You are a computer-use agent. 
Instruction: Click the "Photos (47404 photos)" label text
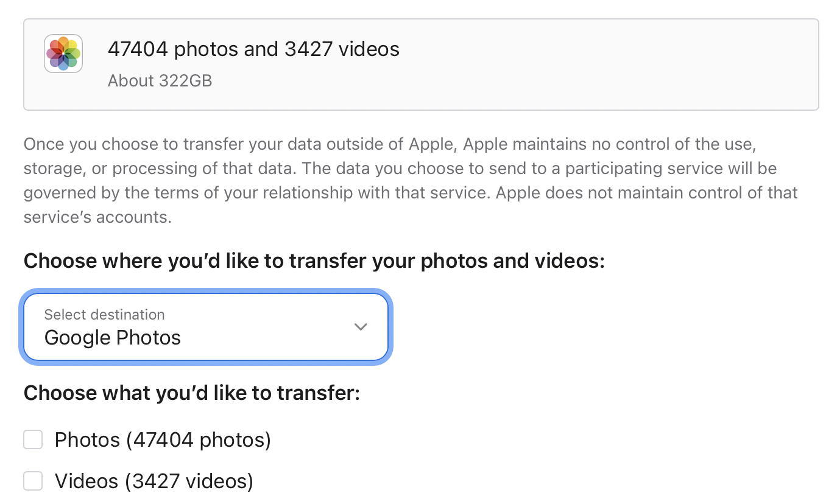coord(163,439)
